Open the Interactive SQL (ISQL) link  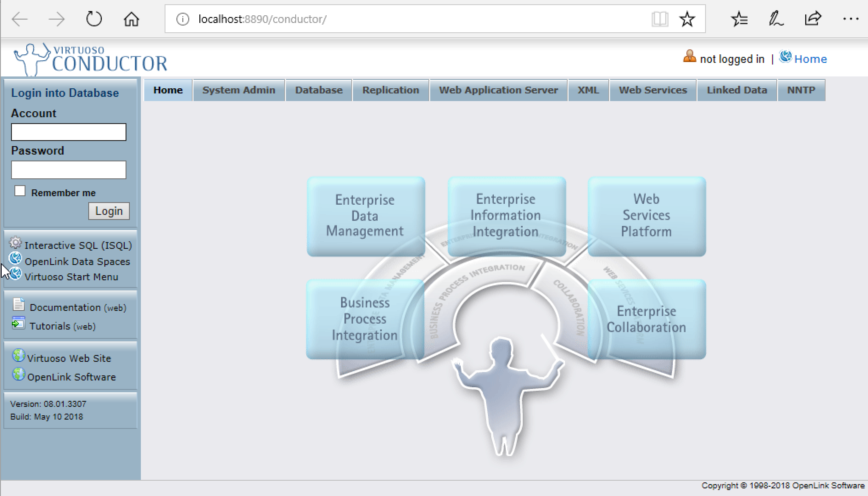coord(78,245)
